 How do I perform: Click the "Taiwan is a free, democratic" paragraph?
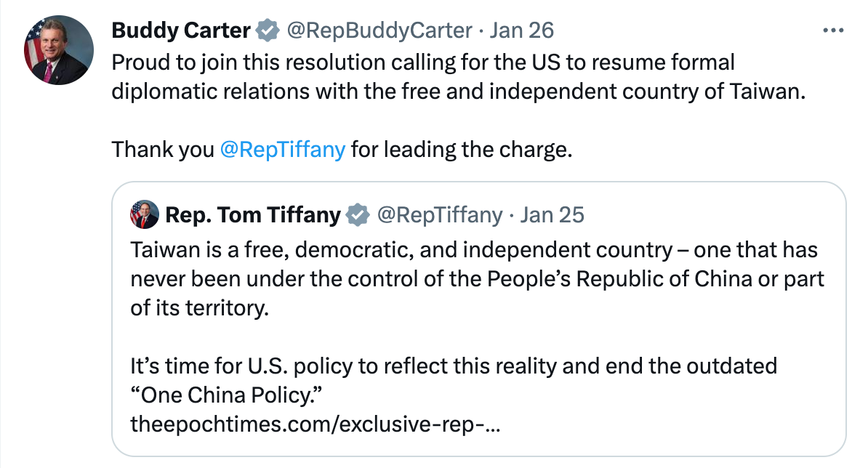pos(474,250)
